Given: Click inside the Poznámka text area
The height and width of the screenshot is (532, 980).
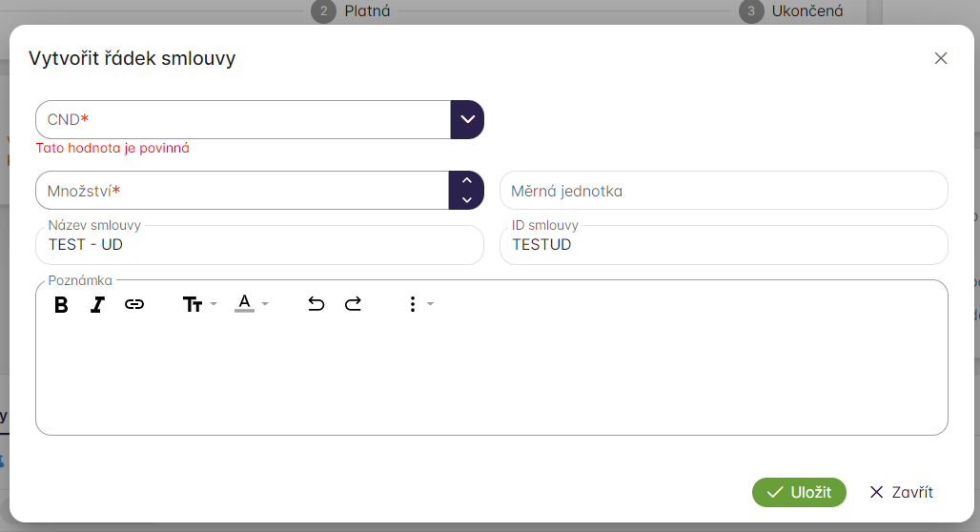Looking at the screenshot, I should 491,377.
